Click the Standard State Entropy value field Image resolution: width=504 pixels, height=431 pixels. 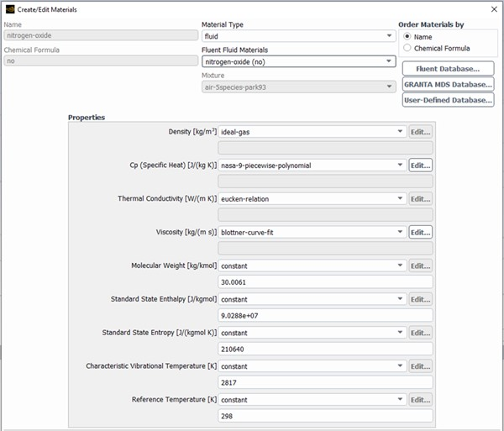324,349
